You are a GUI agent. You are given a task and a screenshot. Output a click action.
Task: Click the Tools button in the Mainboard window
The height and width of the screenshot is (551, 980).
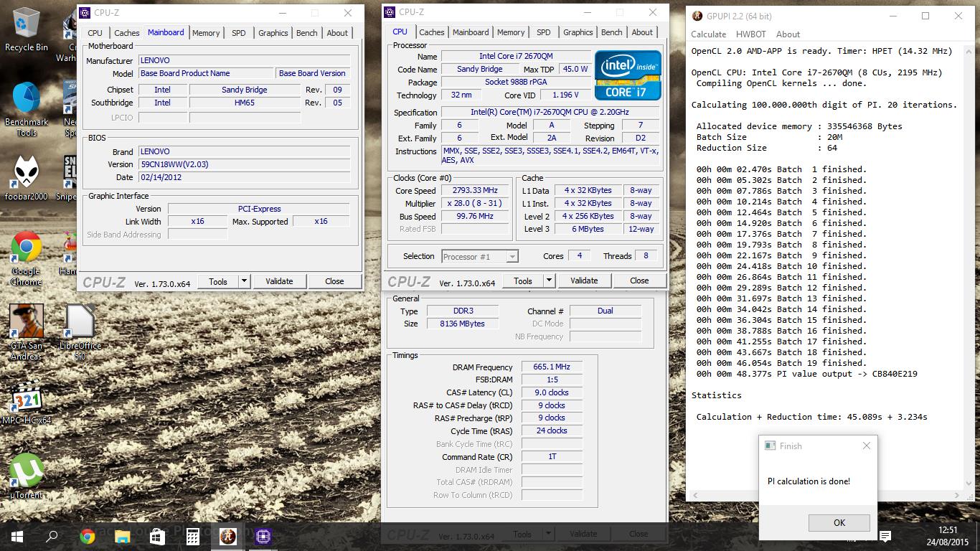pos(218,281)
